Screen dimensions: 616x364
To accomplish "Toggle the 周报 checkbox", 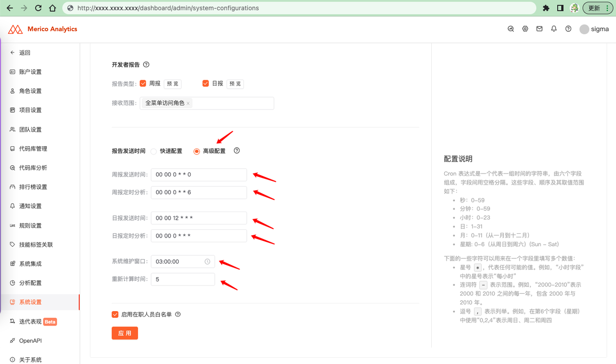I will [x=143, y=83].
